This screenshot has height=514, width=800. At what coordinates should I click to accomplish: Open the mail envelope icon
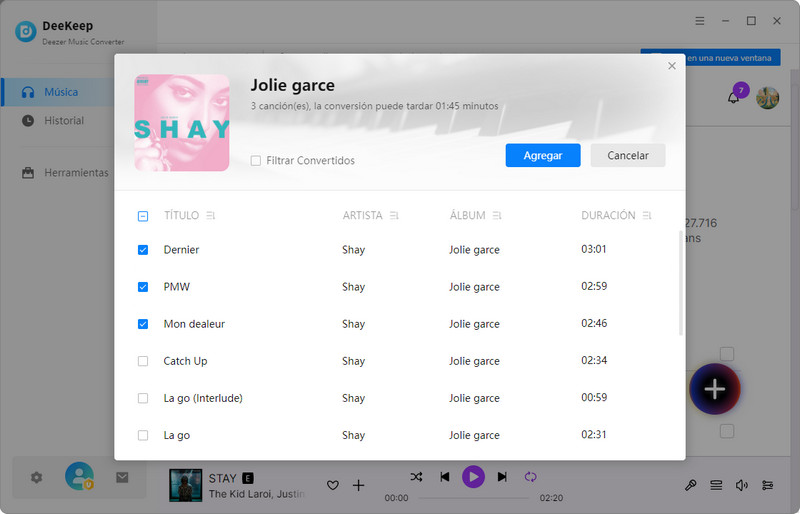point(122,477)
